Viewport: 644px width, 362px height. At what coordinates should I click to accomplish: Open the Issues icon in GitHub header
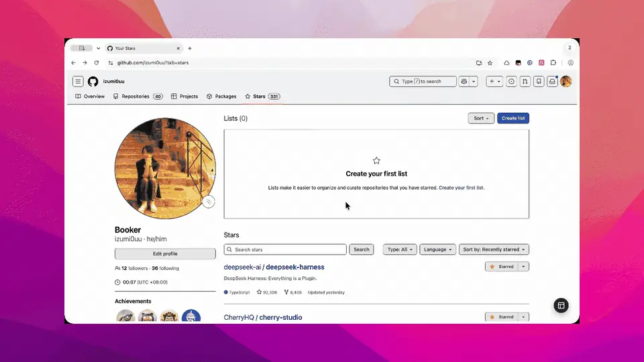pos(511,81)
